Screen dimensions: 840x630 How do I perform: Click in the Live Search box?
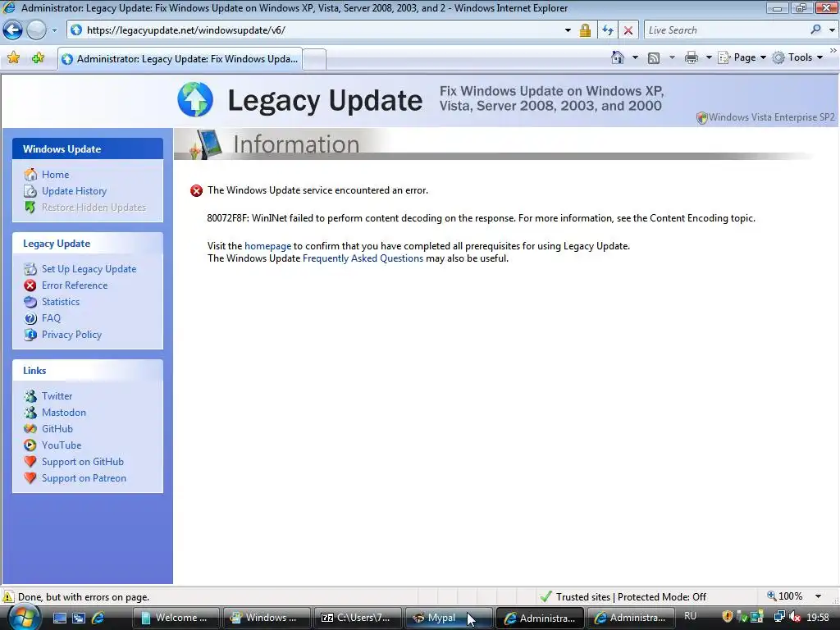point(726,30)
